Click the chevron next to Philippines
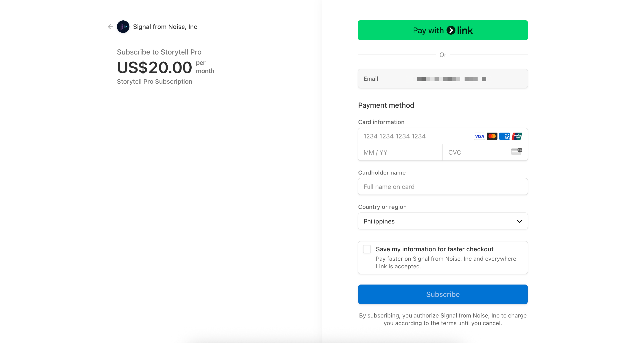The image size is (644, 343). pos(519,222)
